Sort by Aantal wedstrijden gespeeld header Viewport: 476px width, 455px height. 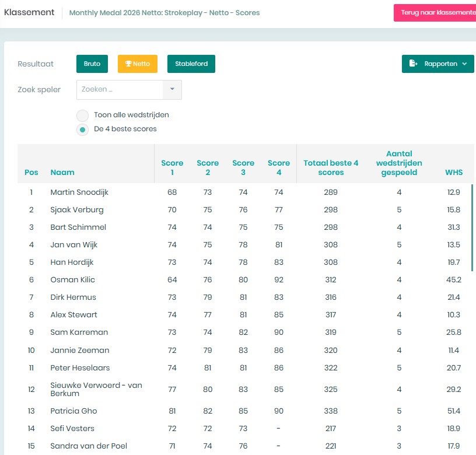[x=399, y=163]
